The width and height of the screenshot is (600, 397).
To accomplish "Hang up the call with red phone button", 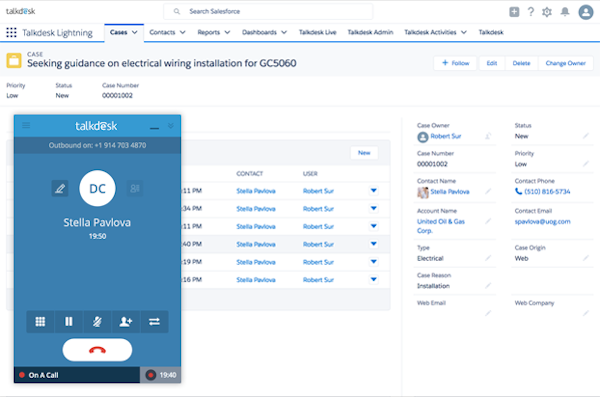I will pos(97,350).
